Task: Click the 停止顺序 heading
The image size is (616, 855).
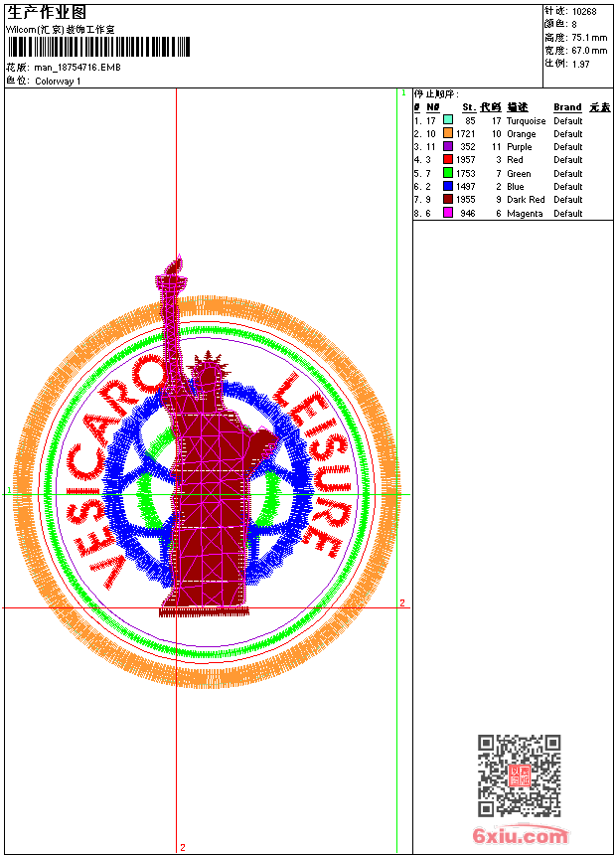Action: coord(436,94)
